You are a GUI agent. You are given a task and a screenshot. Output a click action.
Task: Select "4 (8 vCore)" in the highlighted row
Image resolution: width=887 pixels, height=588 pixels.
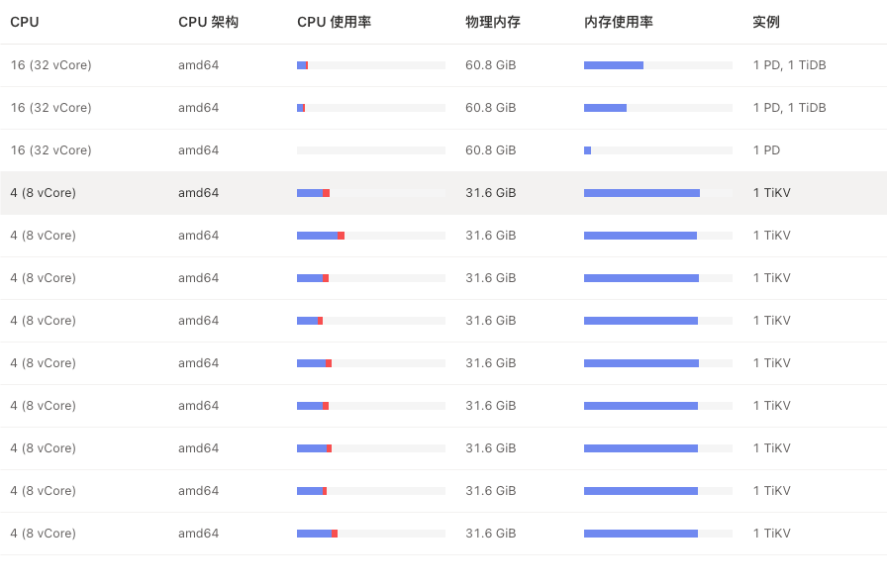(x=43, y=193)
